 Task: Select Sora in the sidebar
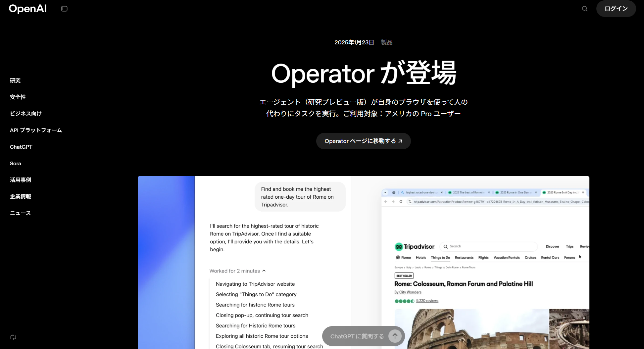(16, 163)
